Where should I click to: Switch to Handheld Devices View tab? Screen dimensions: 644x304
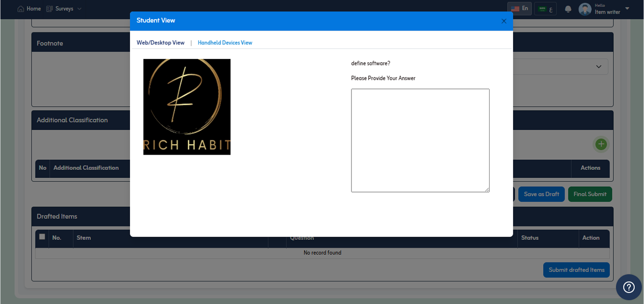pos(225,43)
